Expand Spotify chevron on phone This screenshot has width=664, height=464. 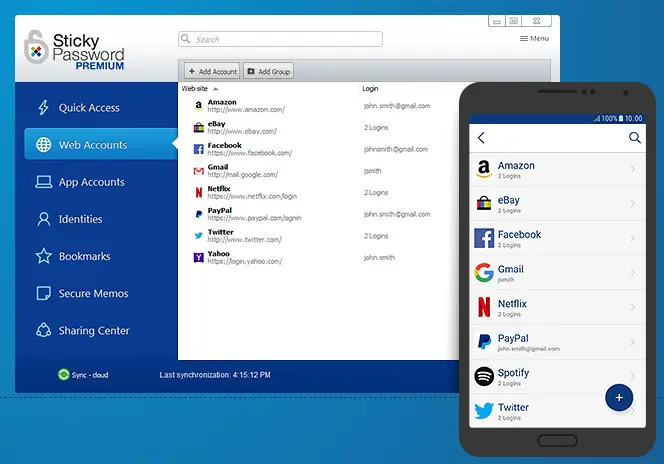pos(632,376)
